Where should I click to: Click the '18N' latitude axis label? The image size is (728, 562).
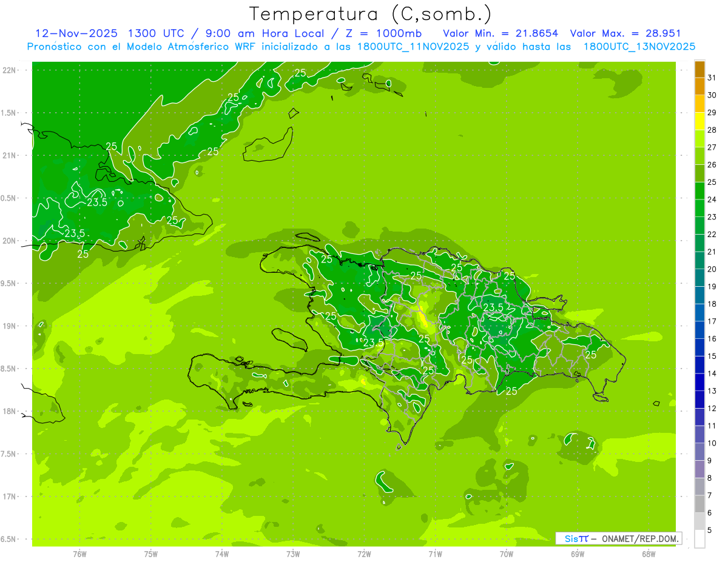click(10, 411)
